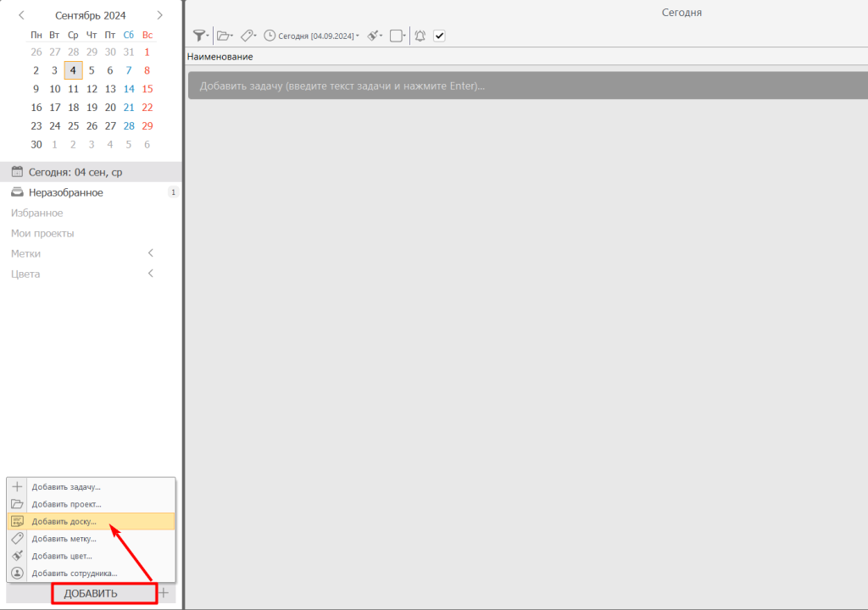Screen dimensions: 868x610
Task: Open the 'Мои проекты' section
Action: pyautogui.click(x=42, y=234)
